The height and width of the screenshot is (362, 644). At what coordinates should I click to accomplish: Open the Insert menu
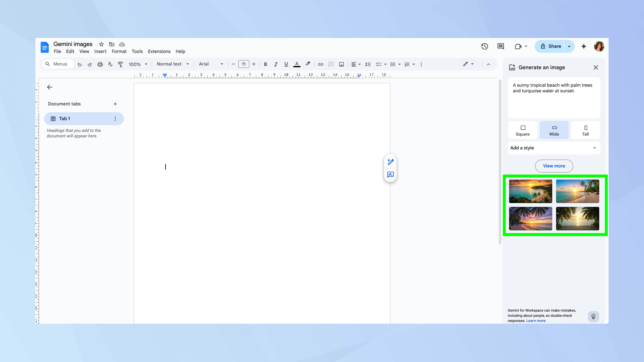click(x=100, y=51)
